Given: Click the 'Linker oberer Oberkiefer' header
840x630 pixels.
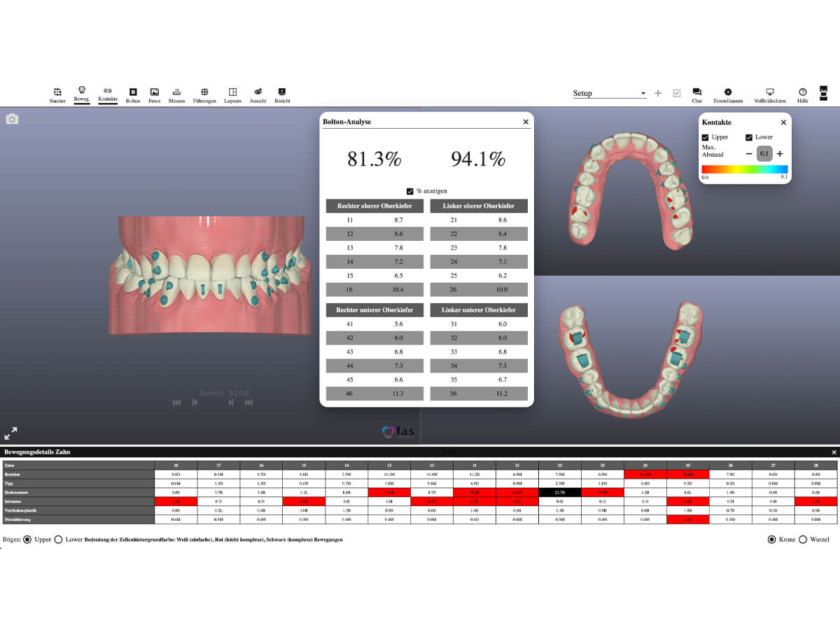Looking at the screenshot, I should 479,206.
